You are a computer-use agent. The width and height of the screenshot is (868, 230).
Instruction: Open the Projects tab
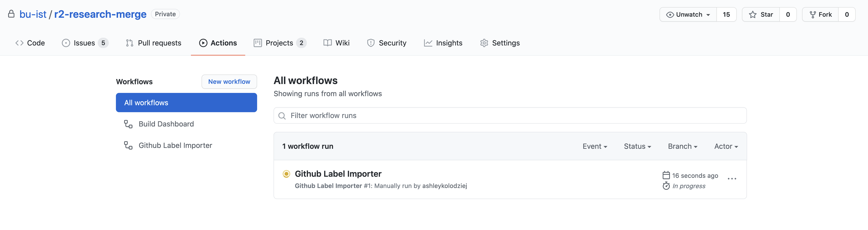[280, 43]
